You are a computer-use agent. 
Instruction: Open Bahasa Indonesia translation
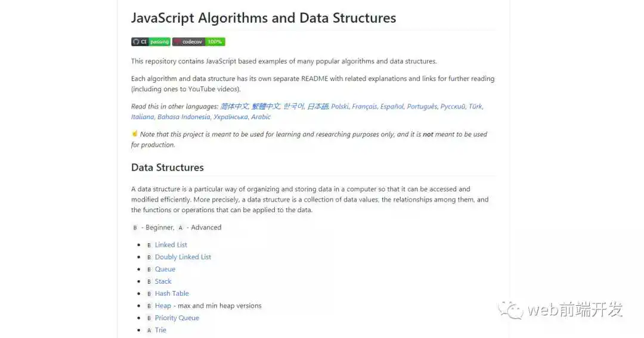[x=184, y=117]
